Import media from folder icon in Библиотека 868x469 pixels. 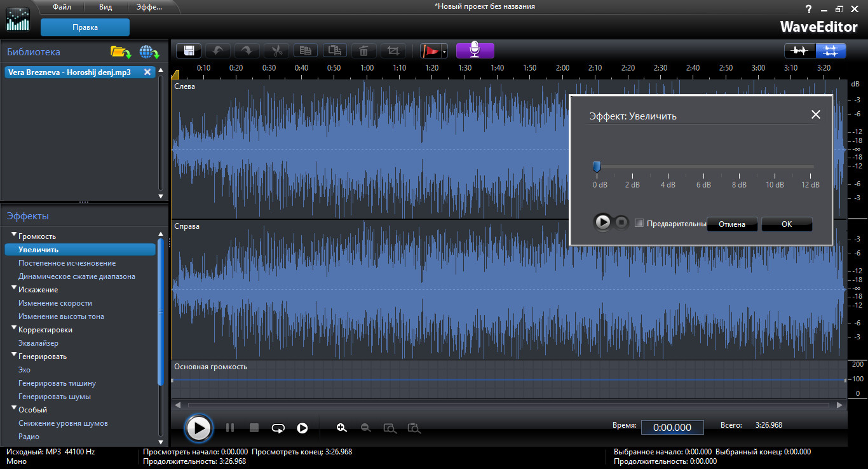tap(120, 52)
